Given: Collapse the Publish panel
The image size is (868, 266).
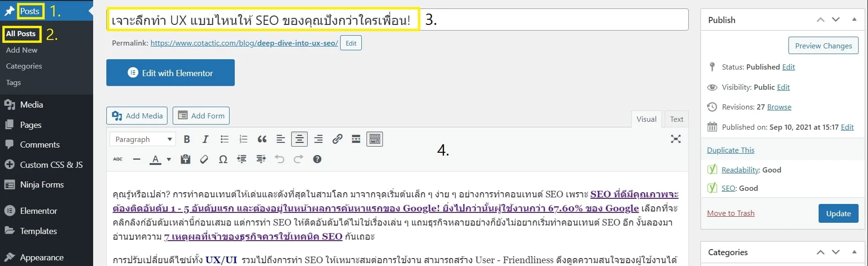Looking at the screenshot, I should pos(854,19).
